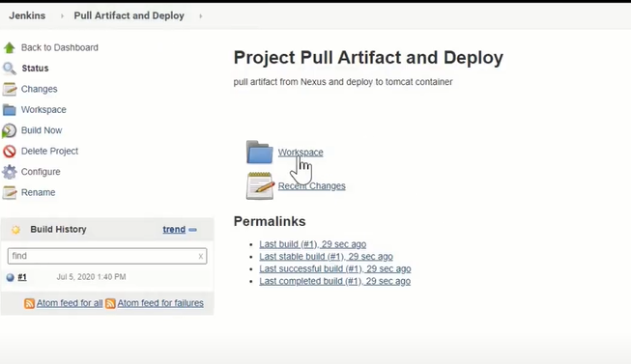Image resolution: width=631 pixels, height=364 pixels.
Task: Open Atom feed for all link
Action: 70,303
